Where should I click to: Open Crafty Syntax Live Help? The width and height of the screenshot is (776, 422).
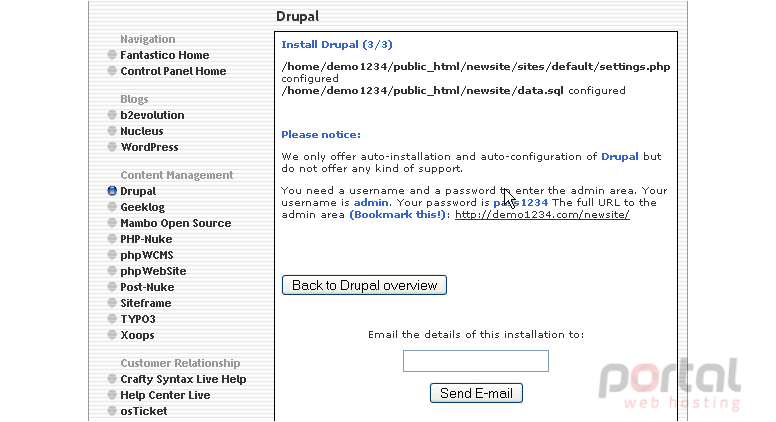183,379
